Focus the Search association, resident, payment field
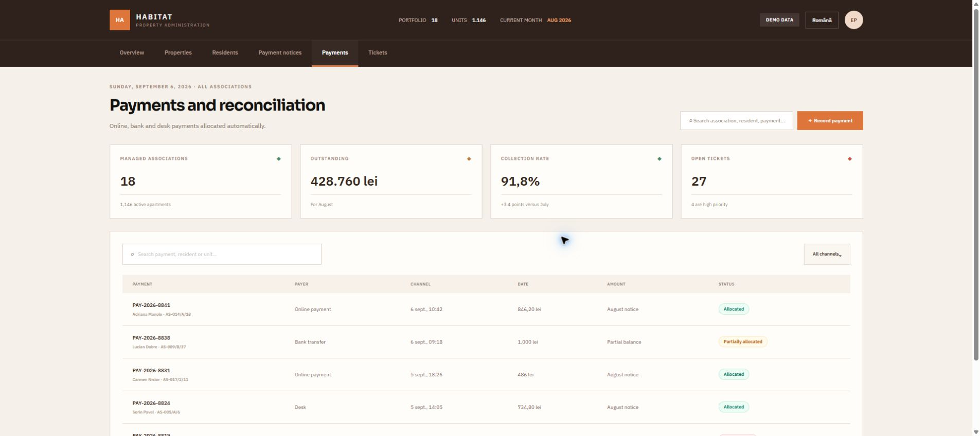This screenshot has height=436, width=980. (736, 121)
